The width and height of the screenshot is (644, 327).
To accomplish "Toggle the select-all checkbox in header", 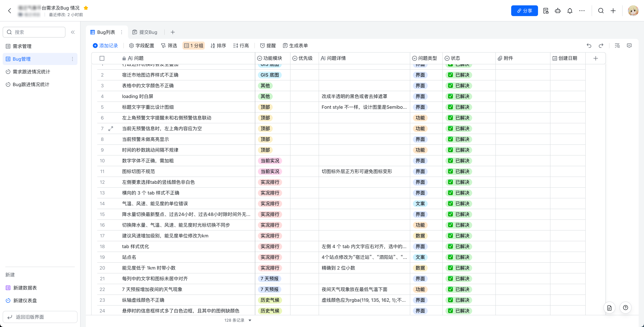I will click(102, 58).
